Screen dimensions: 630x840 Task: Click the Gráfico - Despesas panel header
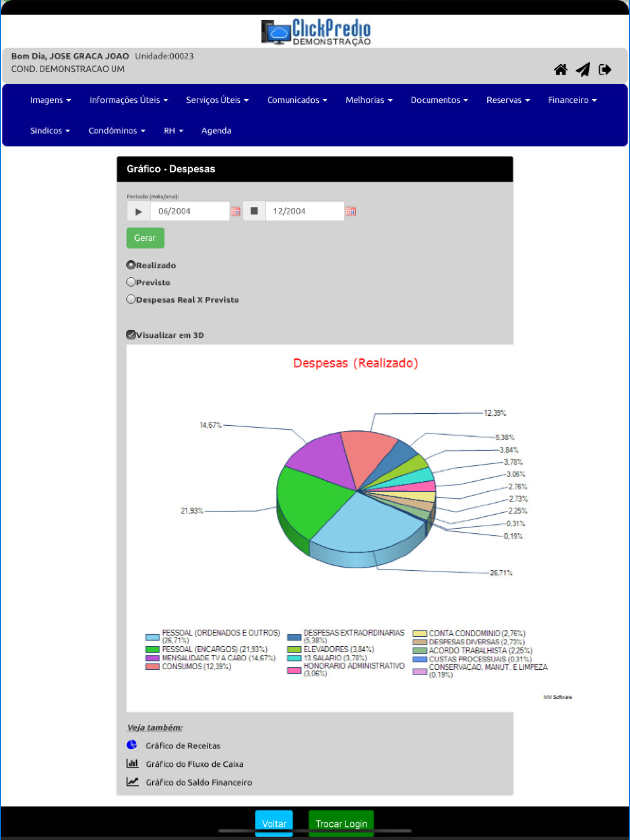click(x=315, y=169)
